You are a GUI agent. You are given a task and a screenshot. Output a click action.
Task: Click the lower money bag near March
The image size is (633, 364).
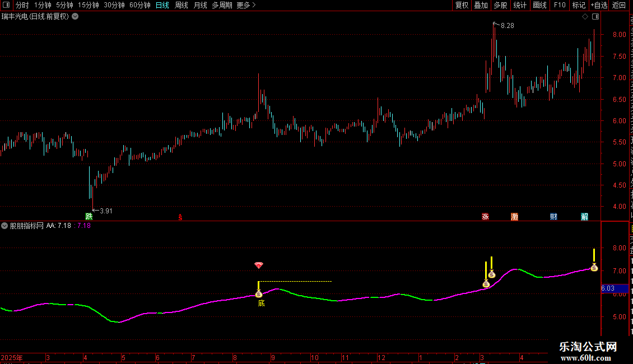[x=486, y=284]
